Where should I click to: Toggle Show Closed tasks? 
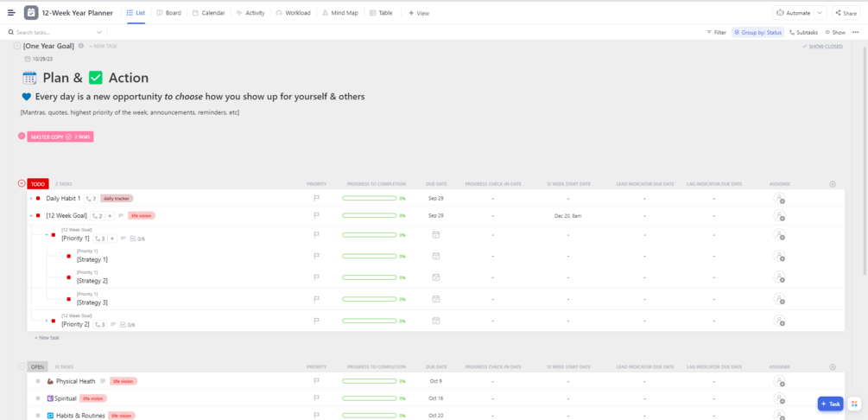coord(822,47)
